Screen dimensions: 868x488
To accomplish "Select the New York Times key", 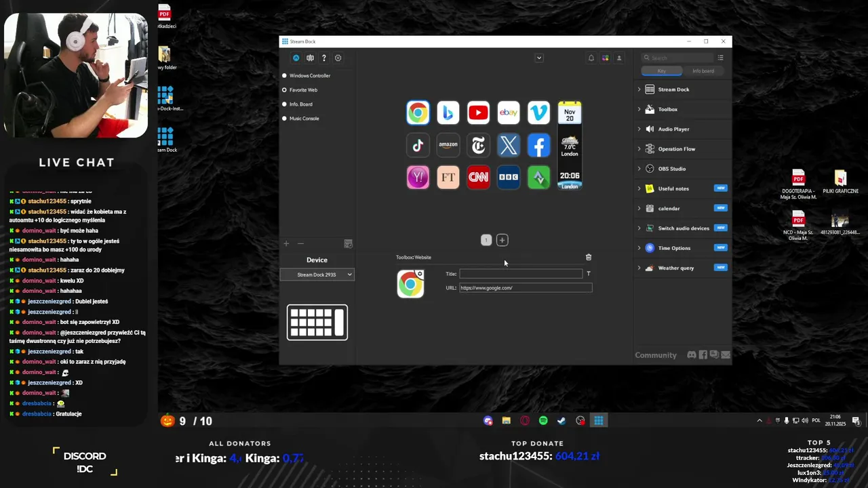I will click(478, 144).
